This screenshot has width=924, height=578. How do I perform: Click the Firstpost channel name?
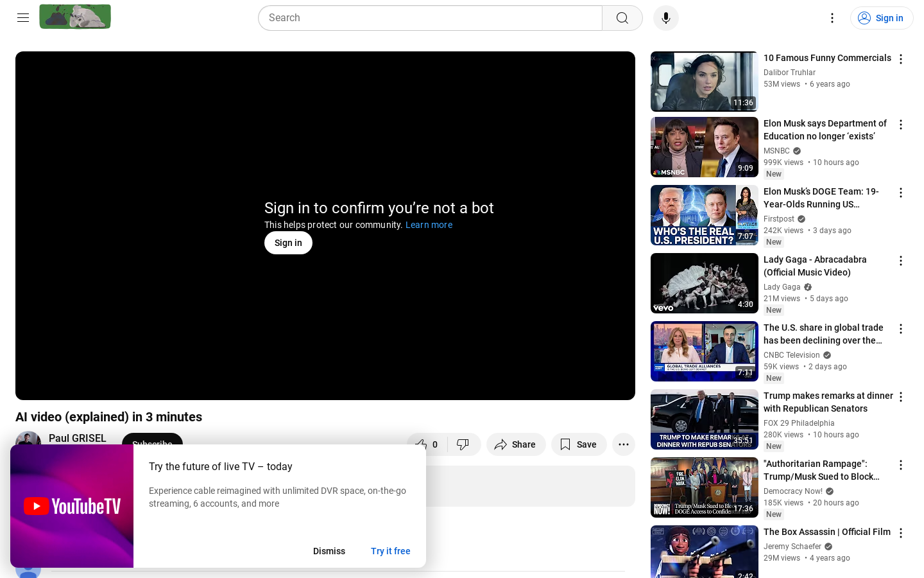point(779,219)
